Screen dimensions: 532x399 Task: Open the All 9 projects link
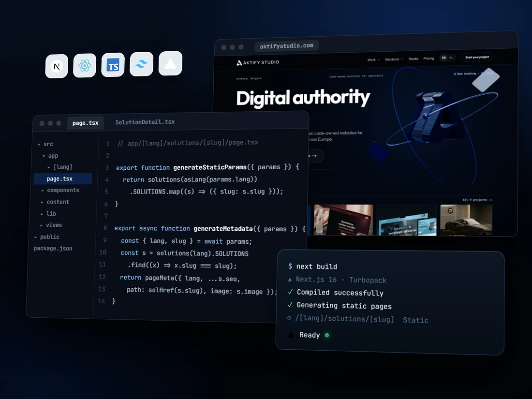pyautogui.click(x=477, y=200)
